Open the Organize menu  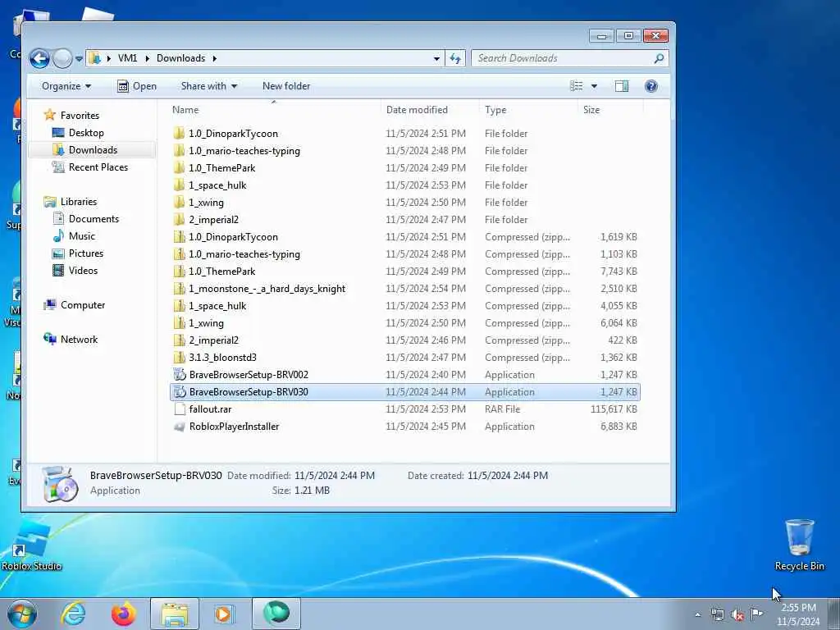pos(66,86)
